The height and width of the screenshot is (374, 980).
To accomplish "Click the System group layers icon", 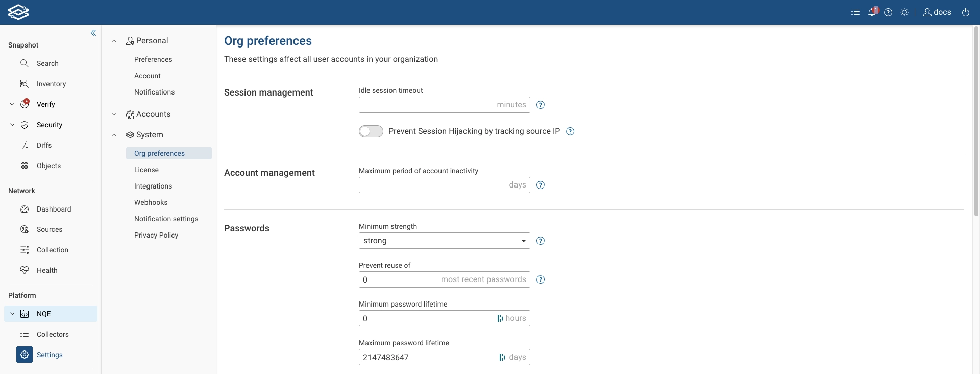I will [130, 135].
